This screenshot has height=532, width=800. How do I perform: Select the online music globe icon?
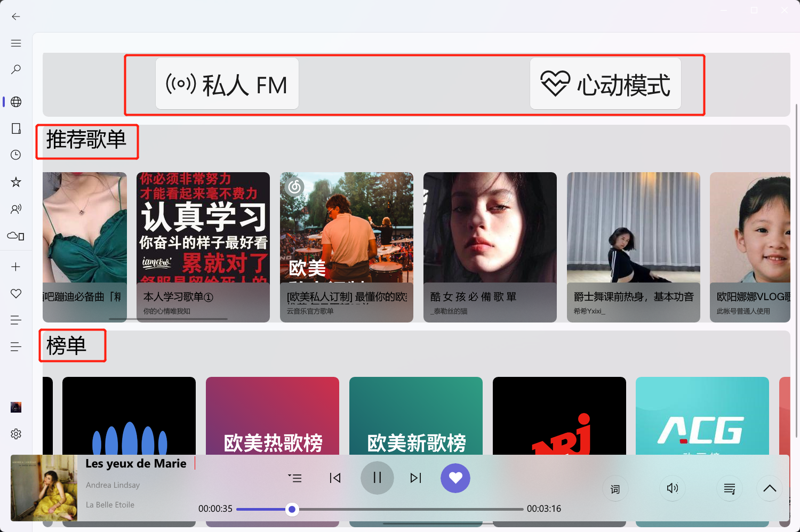(x=16, y=101)
